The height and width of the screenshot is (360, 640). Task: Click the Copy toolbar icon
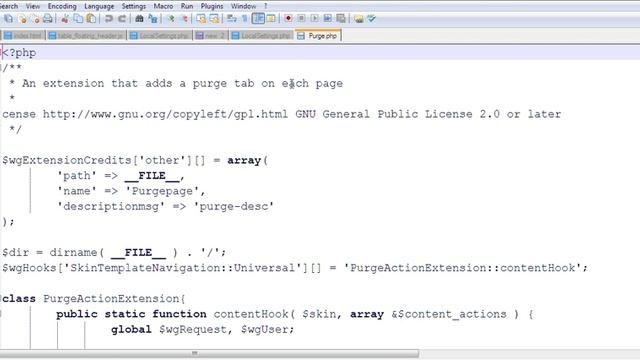78,19
